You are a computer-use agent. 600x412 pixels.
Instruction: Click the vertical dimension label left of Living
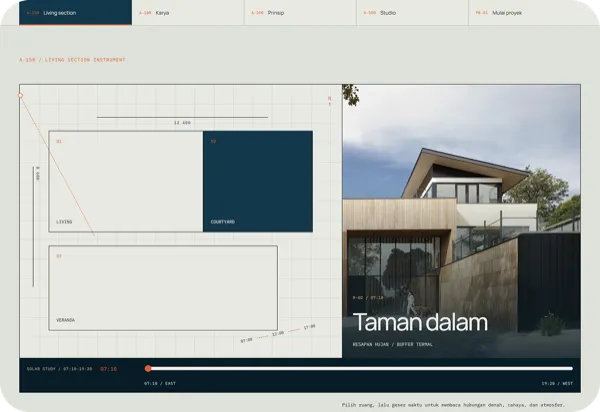[38, 173]
